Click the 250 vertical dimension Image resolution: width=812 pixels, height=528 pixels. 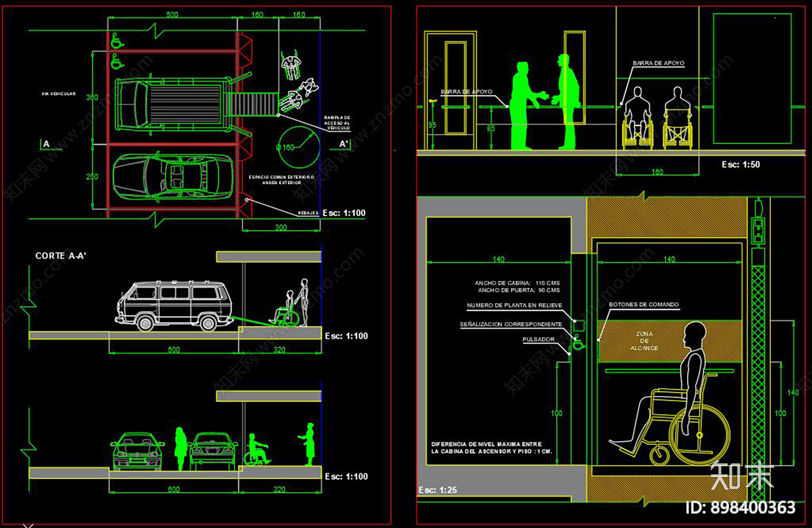pyautogui.click(x=92, y=176)
